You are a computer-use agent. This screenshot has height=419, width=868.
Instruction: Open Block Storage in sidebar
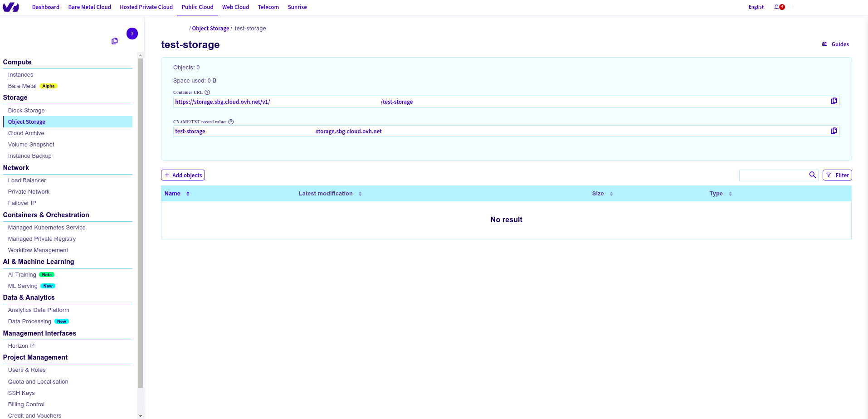tap(26, 111)
